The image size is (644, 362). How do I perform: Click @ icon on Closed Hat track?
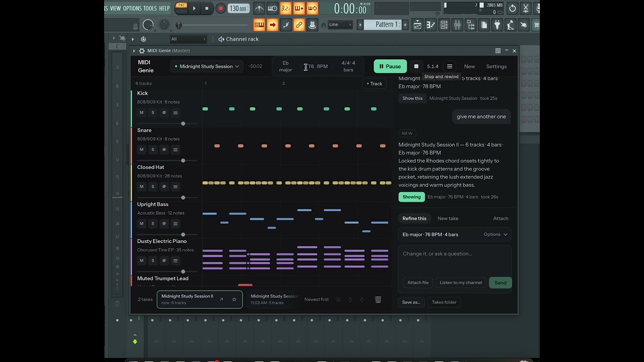tap(164, 187)
